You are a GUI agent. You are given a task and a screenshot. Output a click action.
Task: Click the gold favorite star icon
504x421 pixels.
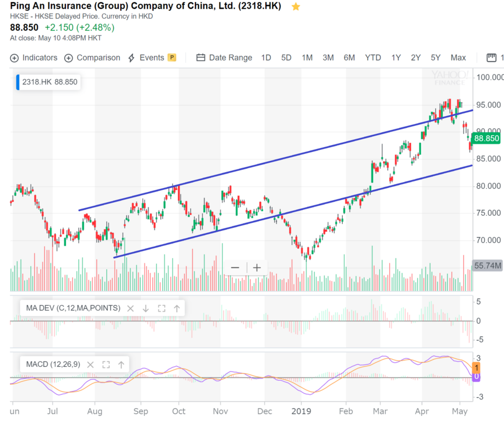tap(296, 7)
